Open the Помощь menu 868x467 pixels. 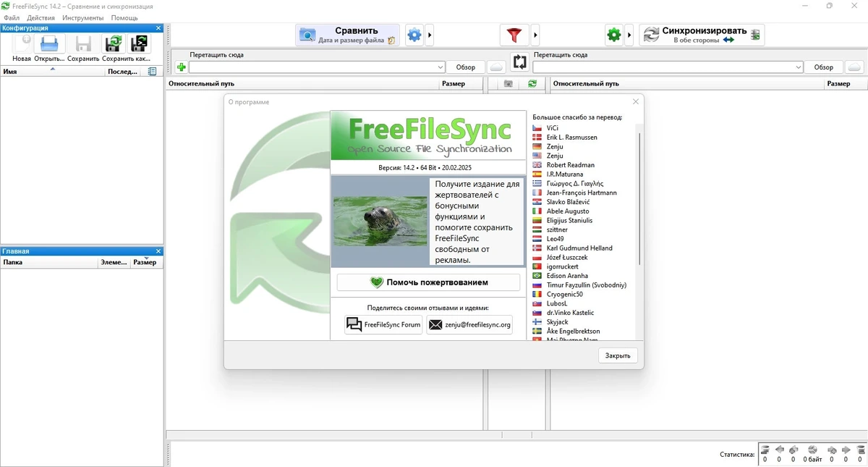pyautogui.click(x=124, y=17)
